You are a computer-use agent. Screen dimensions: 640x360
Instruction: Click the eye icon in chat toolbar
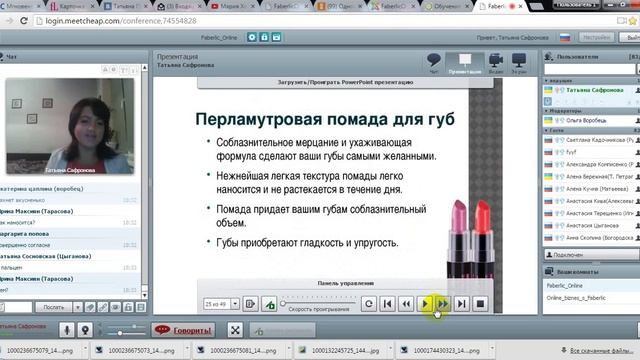[115, 307]
